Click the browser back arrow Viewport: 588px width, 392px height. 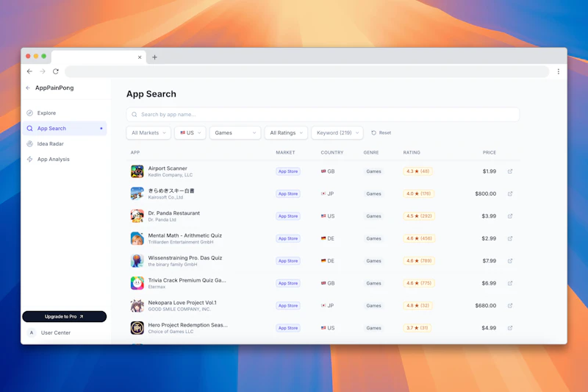tap(29, 71)
